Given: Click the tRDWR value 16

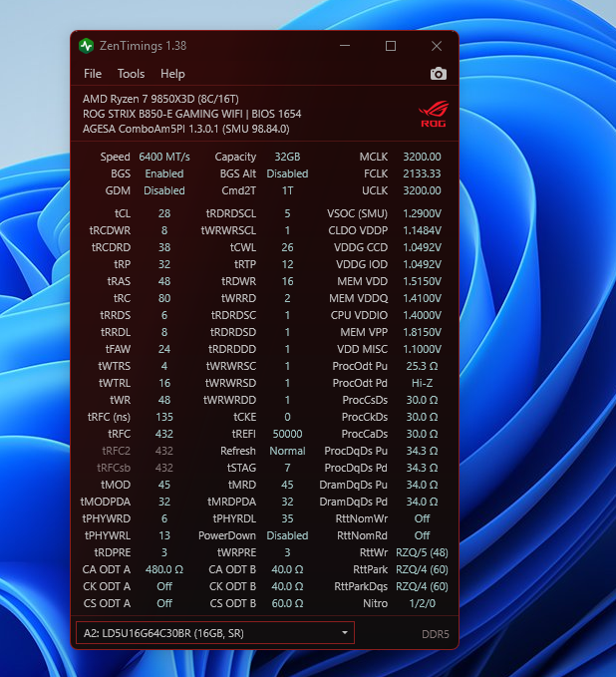Looking at the screenshot, I should click(x=287, y=281).
